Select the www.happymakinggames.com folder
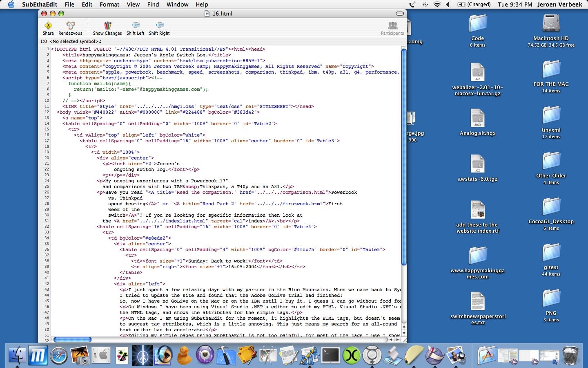 pos(477,256)
